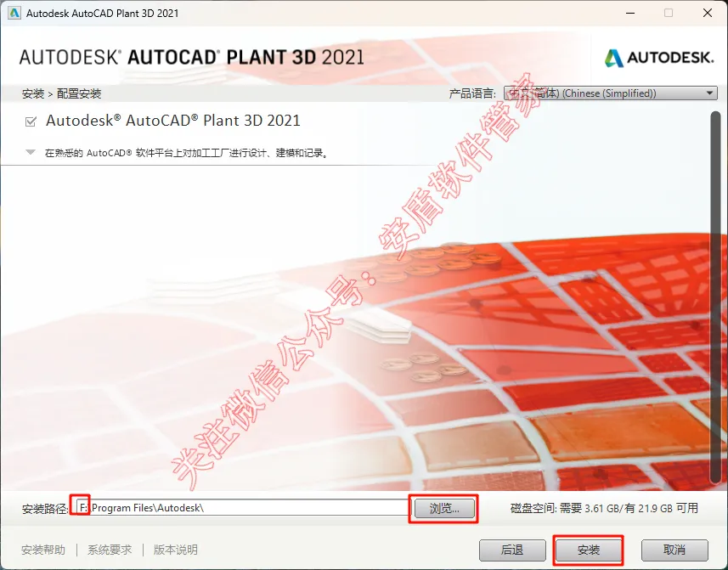
Task: Minimize the installer window
Action: coord(630,13)
